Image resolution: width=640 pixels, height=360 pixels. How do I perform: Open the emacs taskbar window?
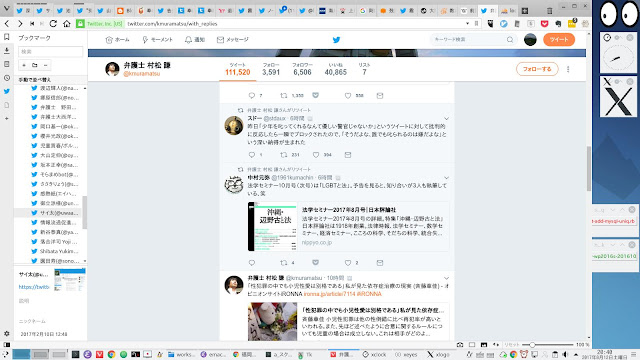tap(213, 354)
